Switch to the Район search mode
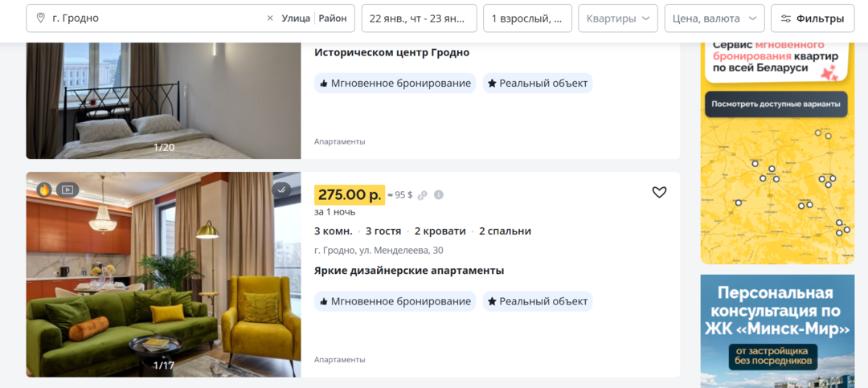Viewport: 868px width, 388px height. pyautogui.click(x=333, y=18)
